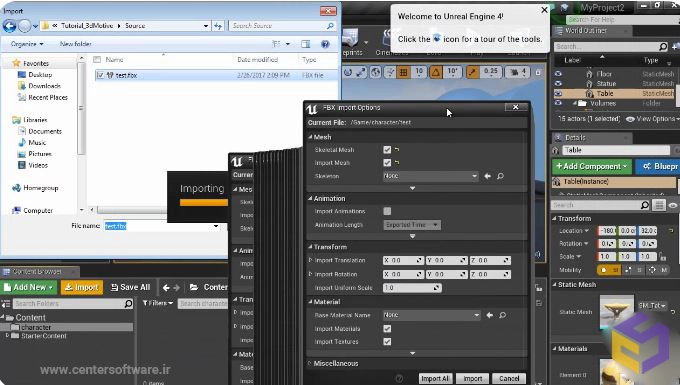
Task: Click the maximize viewport icon
Action: pos(538,72)
